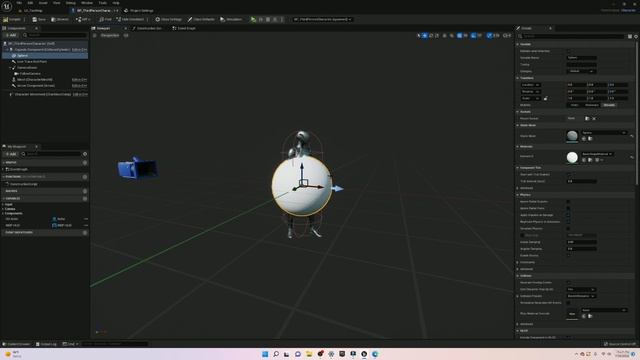640x360 pixels.
Task: Open the debug object selector dropdown
Action: pos(322,19)
